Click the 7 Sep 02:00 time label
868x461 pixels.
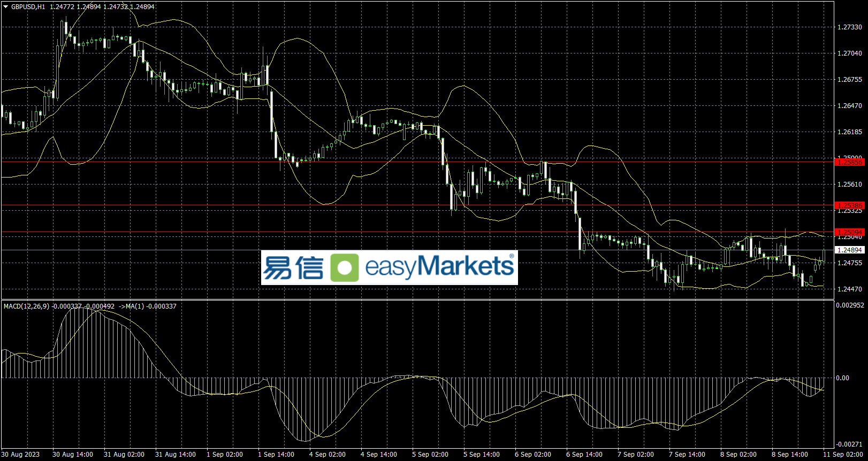click(636, 455)
